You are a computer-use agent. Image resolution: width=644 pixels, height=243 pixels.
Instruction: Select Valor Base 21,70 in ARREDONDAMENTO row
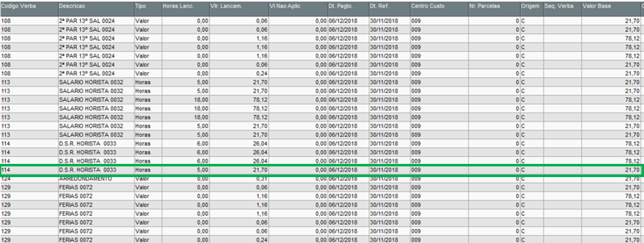click(x=633, y=178)
